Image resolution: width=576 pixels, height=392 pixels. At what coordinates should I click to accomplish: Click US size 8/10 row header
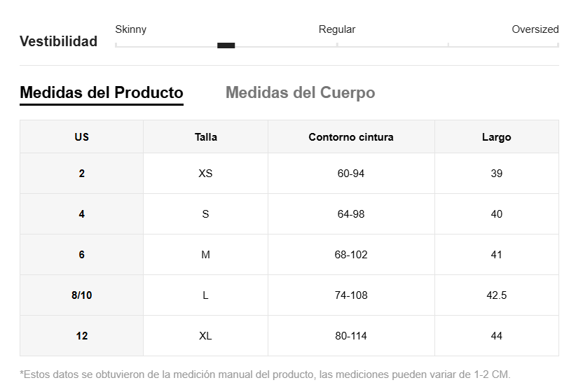click(x=82, y=295)
